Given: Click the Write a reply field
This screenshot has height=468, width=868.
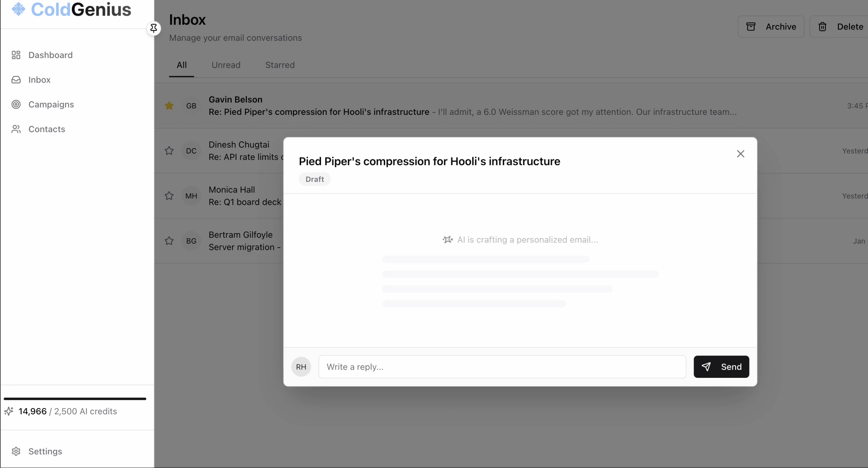Looking at the screenshot, I should tap(502, 367).
